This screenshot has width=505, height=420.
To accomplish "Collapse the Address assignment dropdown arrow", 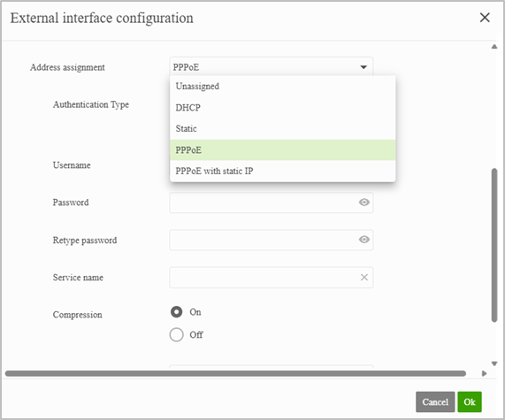I will pyautogui.click(x=363, y=67).
